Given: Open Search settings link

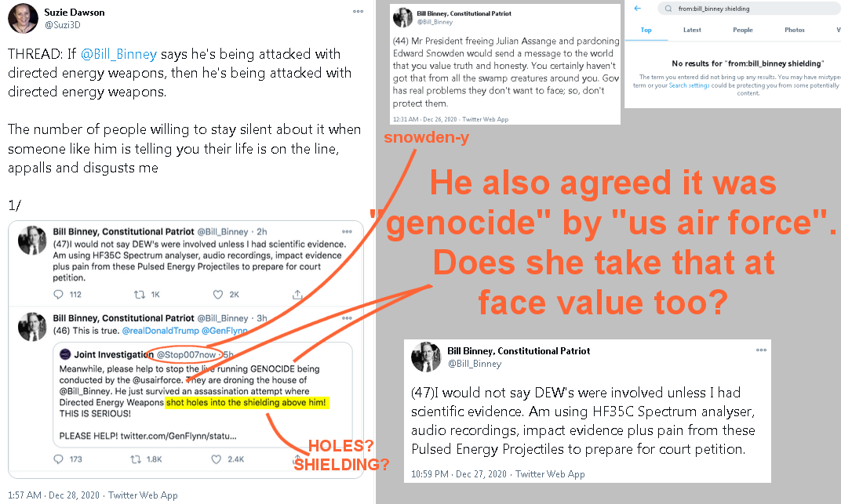Looking at the screenshot, I should pos(689,85).
